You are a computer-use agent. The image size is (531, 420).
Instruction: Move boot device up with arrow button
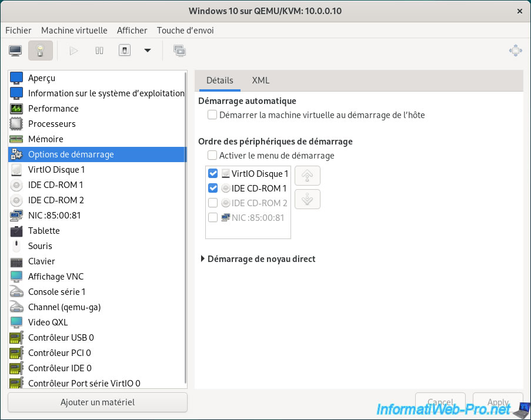(307, 176)
